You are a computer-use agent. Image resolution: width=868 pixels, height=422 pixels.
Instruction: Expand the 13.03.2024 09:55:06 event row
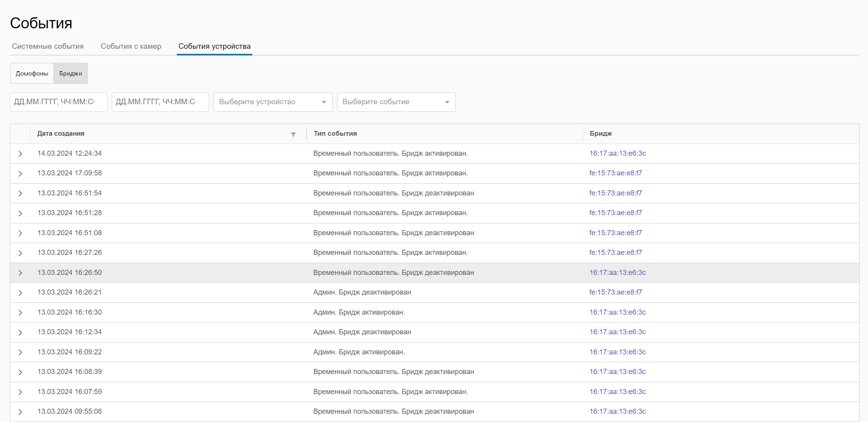(20, 412)
